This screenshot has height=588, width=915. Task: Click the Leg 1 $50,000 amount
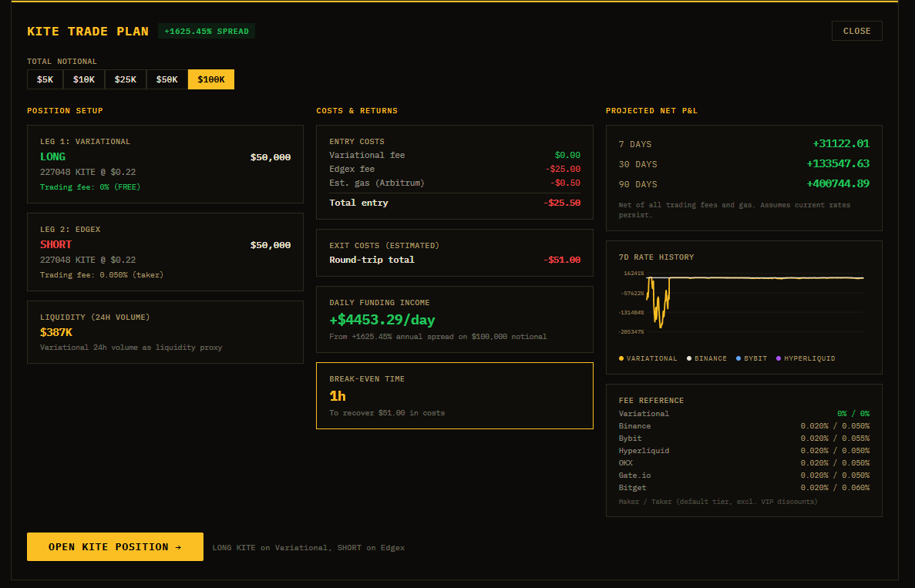pos(271,157)
